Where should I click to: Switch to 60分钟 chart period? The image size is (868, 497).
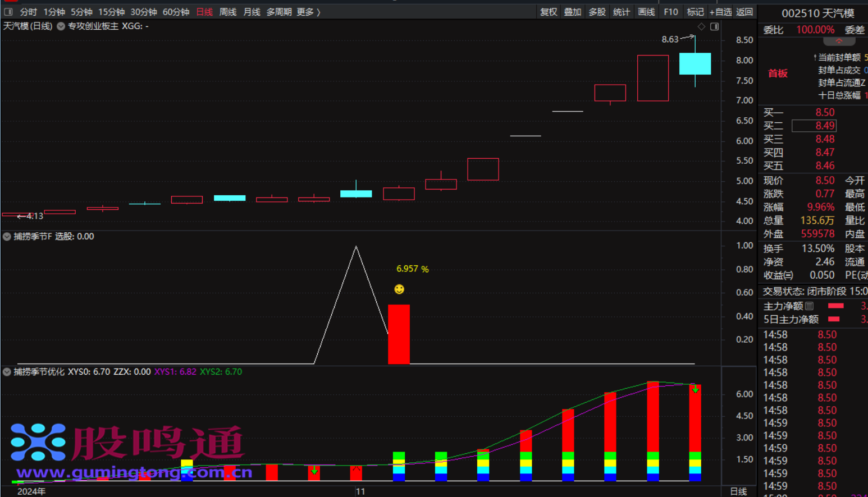(176, 12)
